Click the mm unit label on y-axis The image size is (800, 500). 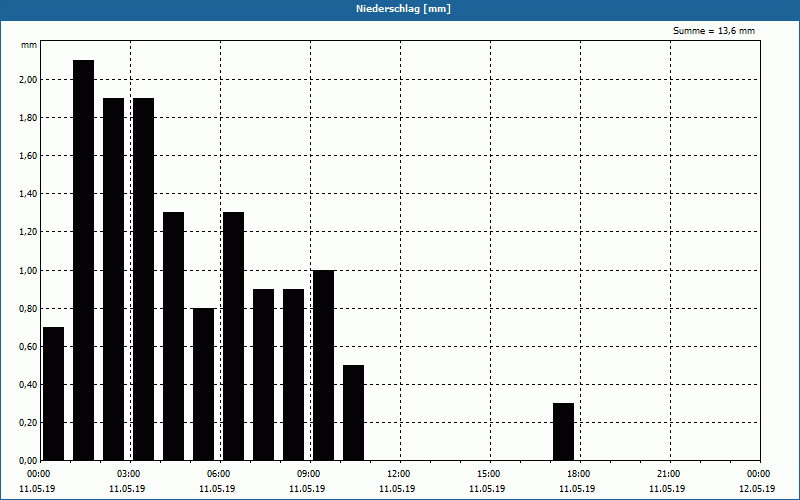coord(29,45)
